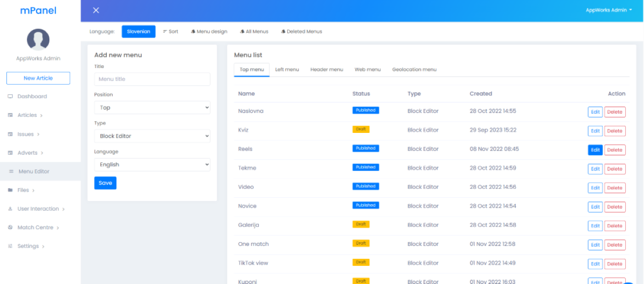Image resolution: width=644 pixels, height=284 pixels.
Task: Click the user avatar profile picture
Action: (x=38, y=40)
